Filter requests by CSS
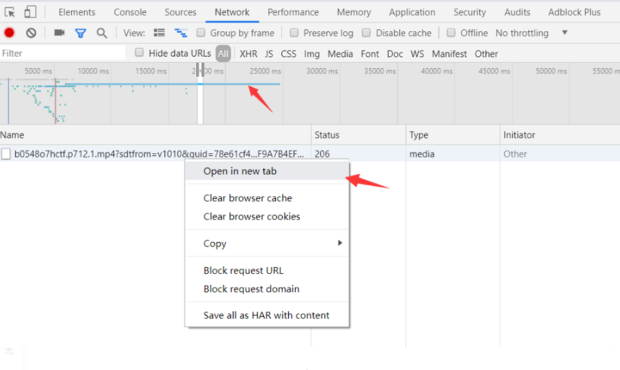Image resolution: width=620 pixels, height=370 pixels. 288,54
